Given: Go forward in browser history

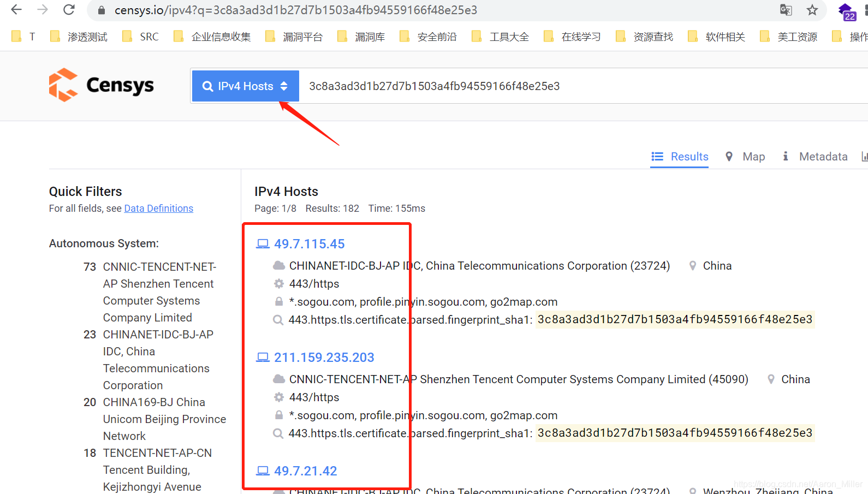Looking at the screenshot, I should (43, 10).
